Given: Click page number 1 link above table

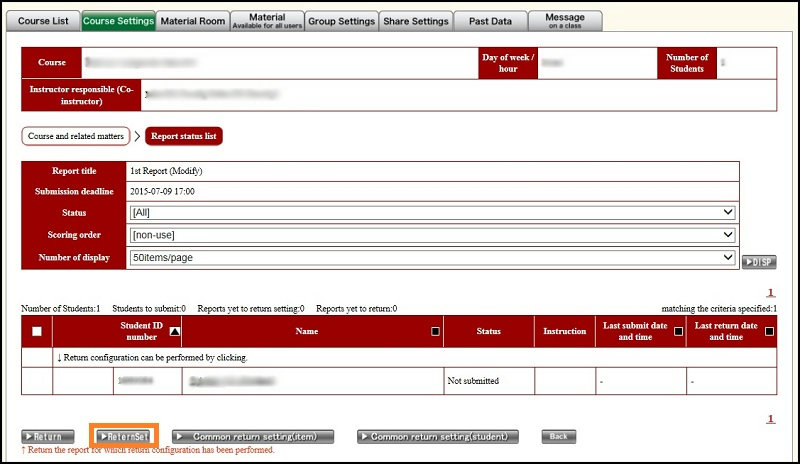Looking at the screenshot, I should [771, 294].
